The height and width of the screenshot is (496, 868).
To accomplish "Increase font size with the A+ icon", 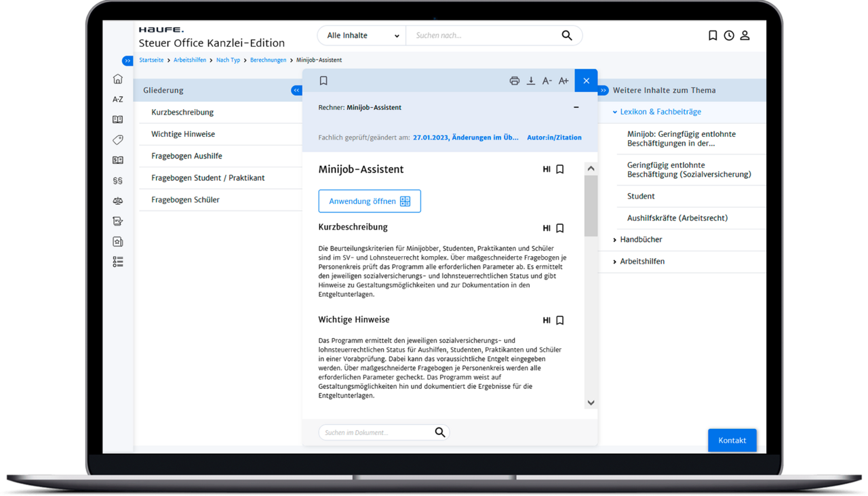I will tap(563, 80).
